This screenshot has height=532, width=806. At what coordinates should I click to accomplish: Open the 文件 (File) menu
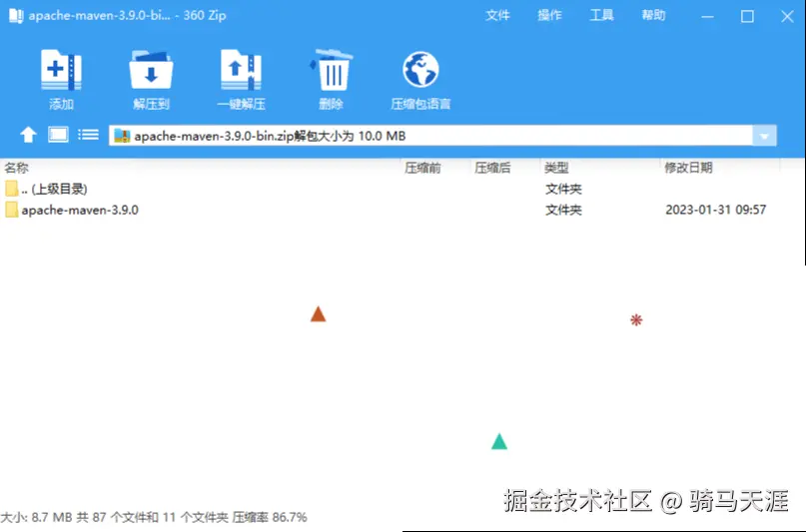497,15
